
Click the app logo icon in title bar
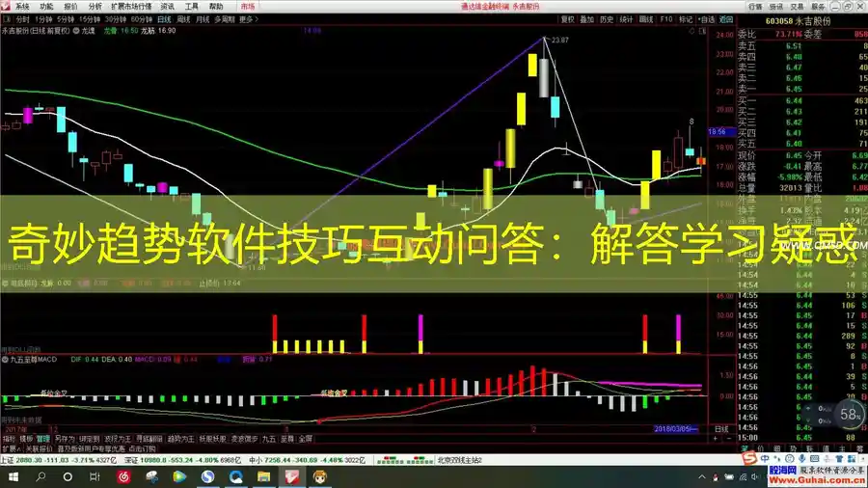click(x=6, y=6)
